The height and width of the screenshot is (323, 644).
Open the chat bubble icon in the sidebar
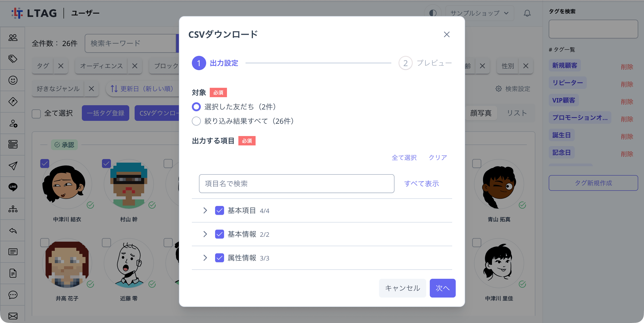click(13, 295)
